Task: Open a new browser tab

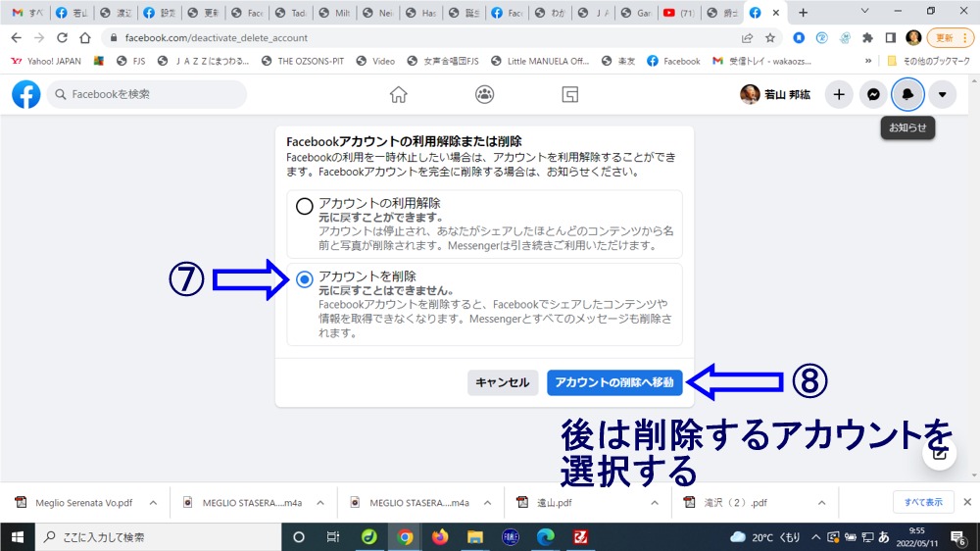Action: click(804, 13)
